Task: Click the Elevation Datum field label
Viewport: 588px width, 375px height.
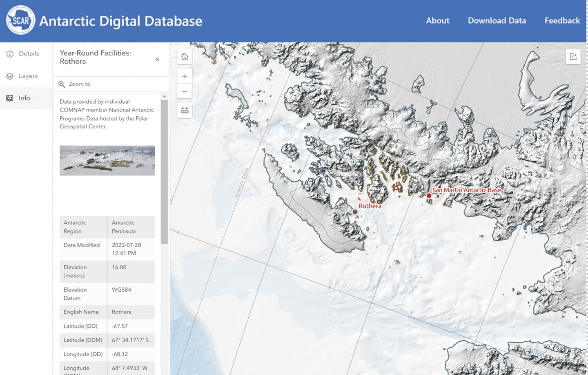Action: tap(75, 294)
